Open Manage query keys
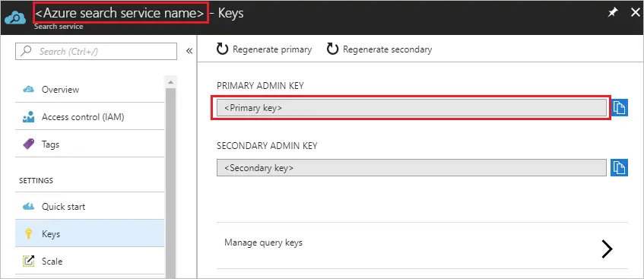This screenshot has height=279, width=644. [x=422, y=246]
